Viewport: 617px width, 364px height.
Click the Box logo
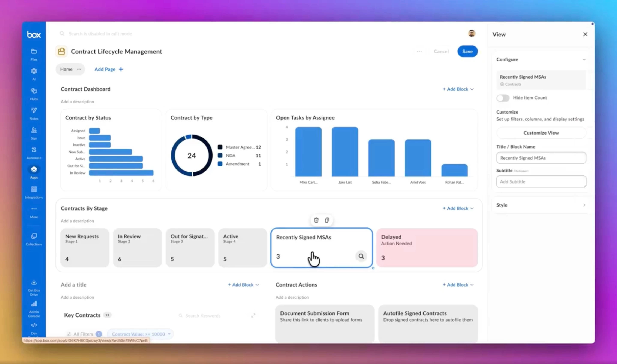(x=34, y=35)
